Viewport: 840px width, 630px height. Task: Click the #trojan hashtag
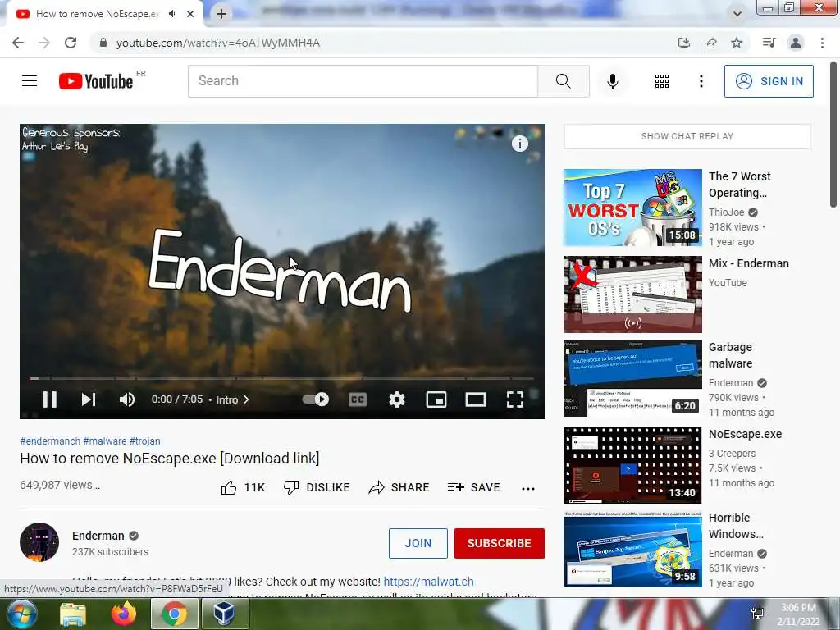[x=144, y=441]
